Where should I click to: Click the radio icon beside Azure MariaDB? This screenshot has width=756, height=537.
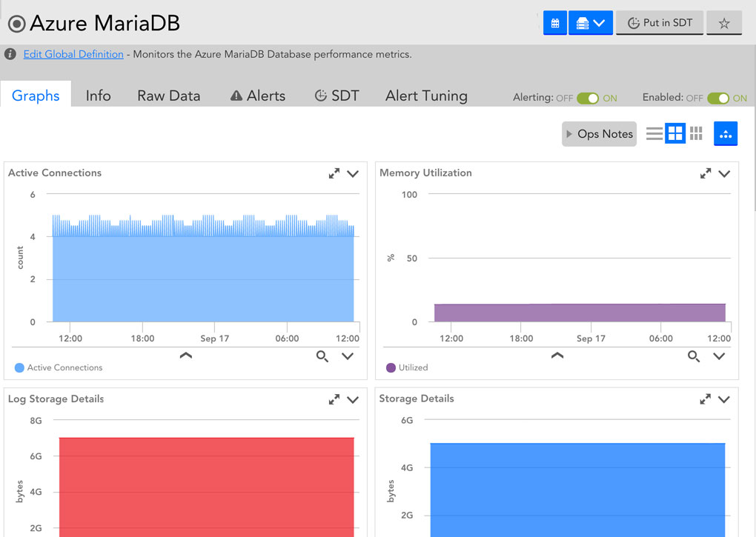pyautogui.click(x=17, y=24)
